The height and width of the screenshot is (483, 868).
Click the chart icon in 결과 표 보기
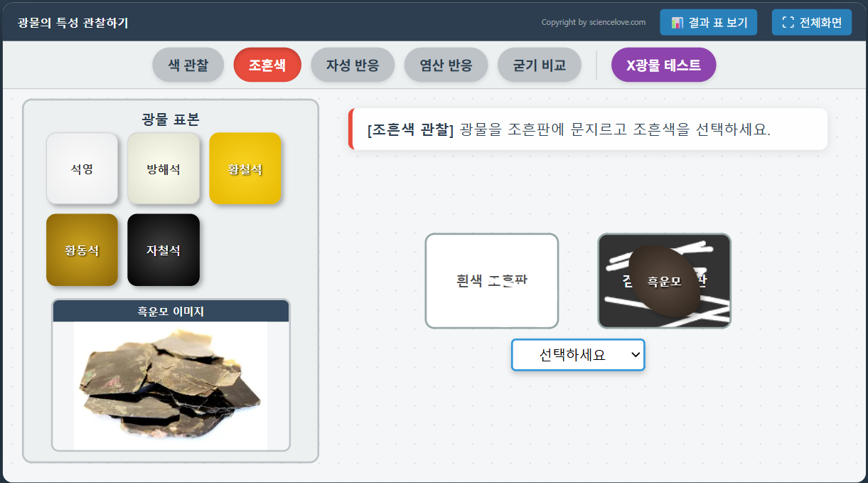click(677, 23)
